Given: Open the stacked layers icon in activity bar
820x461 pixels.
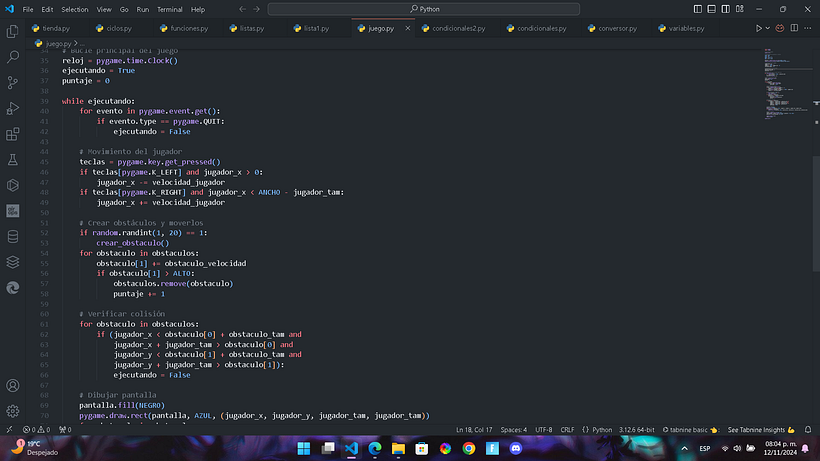Looking at the screenshot, I should [13, 262].
